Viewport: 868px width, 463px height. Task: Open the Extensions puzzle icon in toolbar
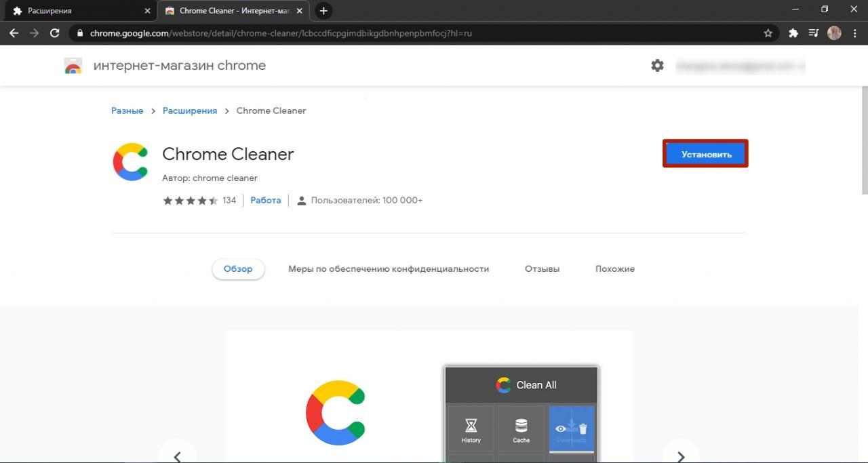tap(793, 33)
